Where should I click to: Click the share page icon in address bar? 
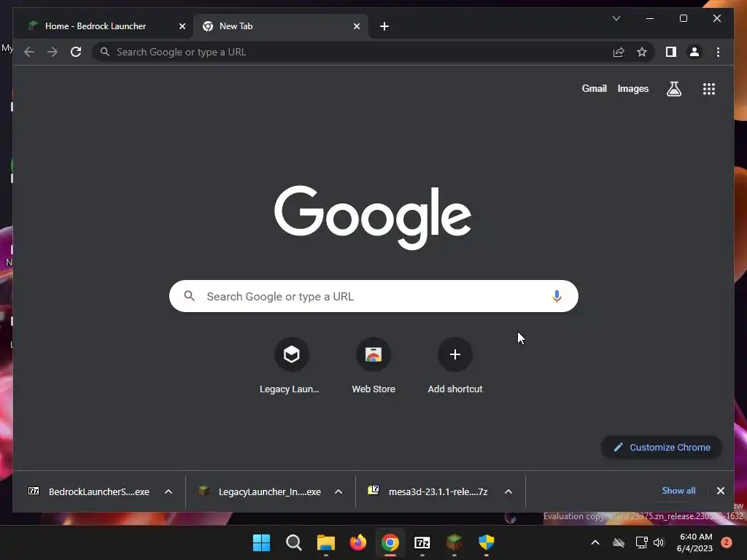(x=619, y=52)
